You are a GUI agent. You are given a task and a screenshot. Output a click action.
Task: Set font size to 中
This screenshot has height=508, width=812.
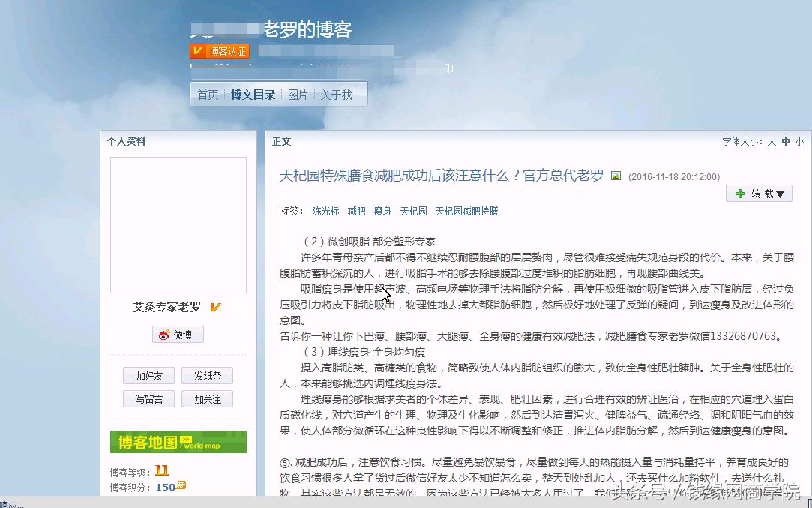786,141
